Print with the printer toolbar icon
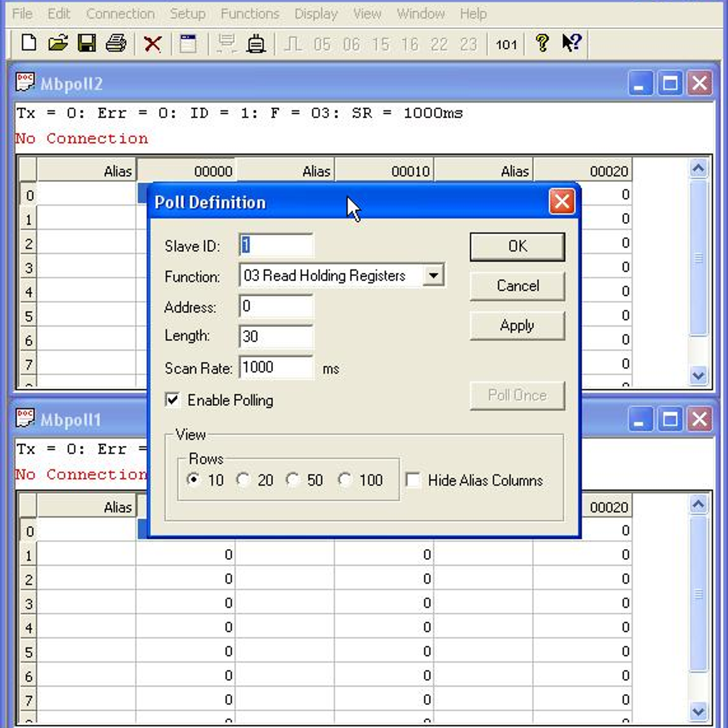Screen dimensions: 728x728 tap(116, 43)
